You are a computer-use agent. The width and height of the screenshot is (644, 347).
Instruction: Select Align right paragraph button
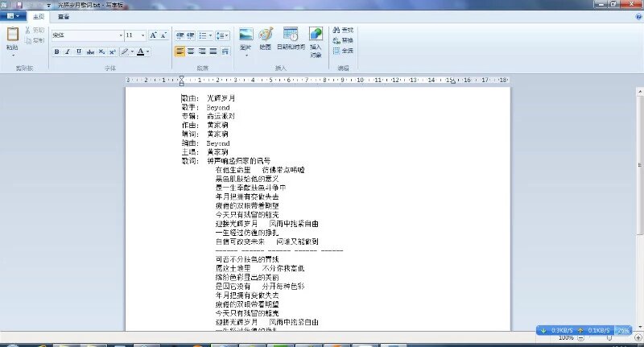coord(202,52)
